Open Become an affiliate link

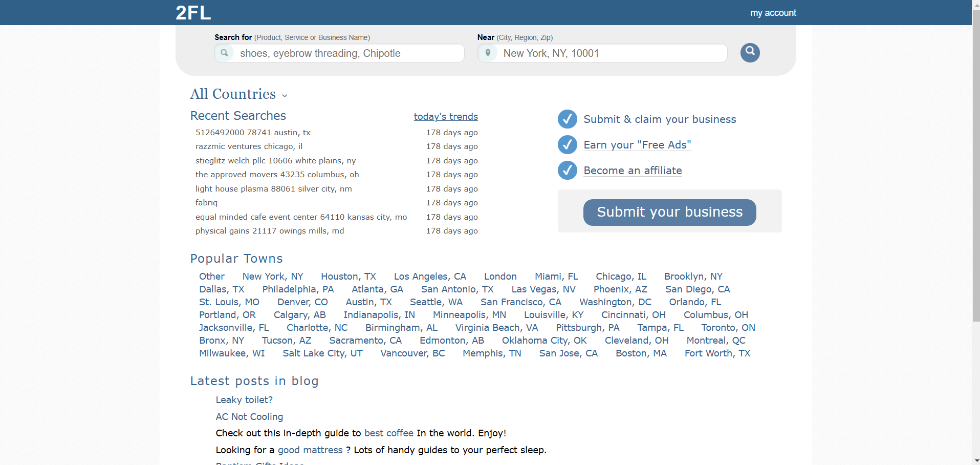tap(633, 171)
